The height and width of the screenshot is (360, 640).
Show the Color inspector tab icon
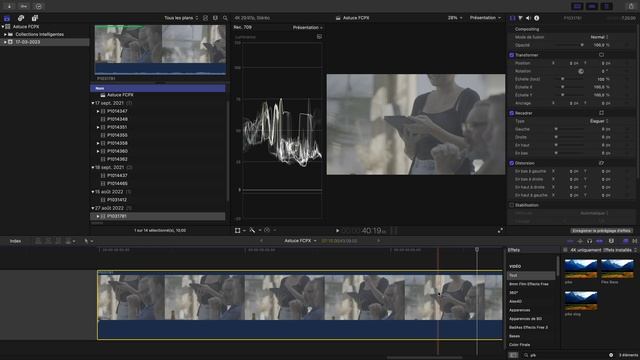[x=520, y=18]
